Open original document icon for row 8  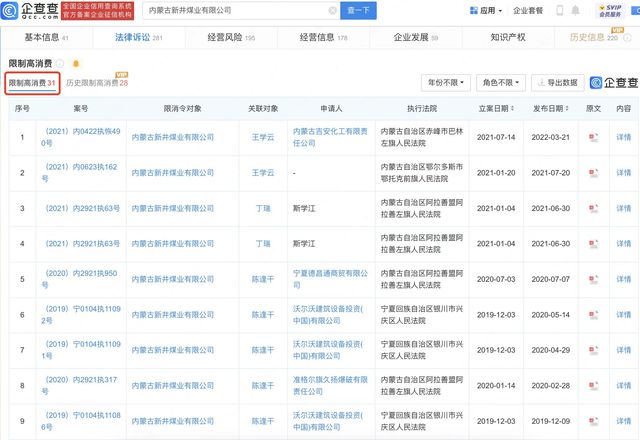point(593,386)
